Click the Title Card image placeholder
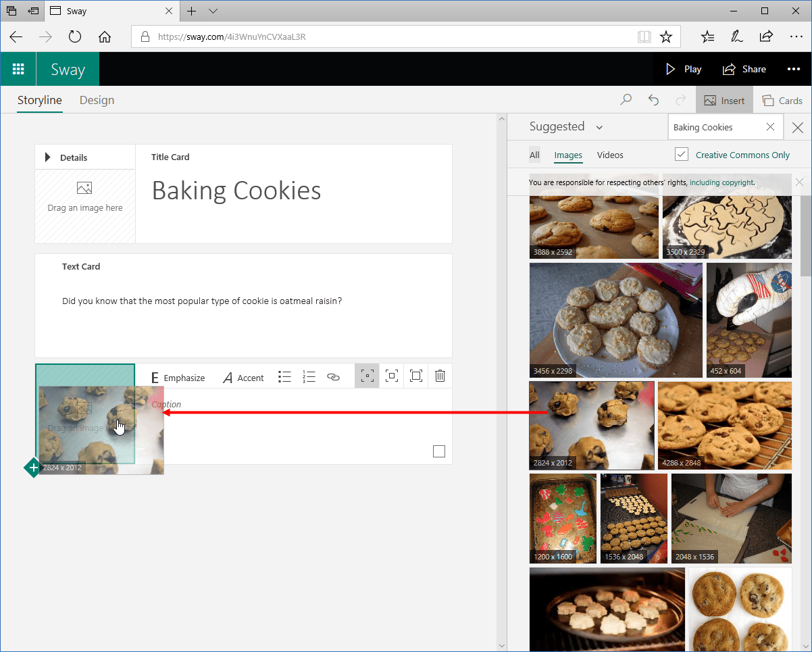812x652 pixels. 85,206
